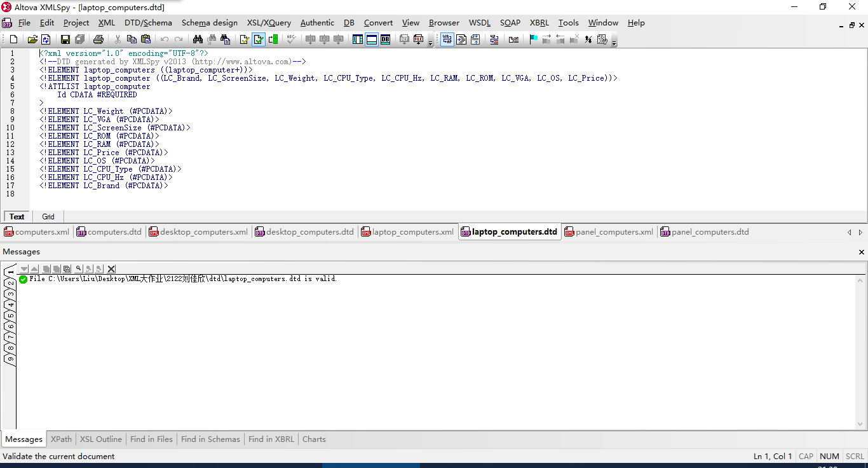Switch to Enhanced Grid view toolbar icon
The image size is (868, 468).
pos(358,39)
